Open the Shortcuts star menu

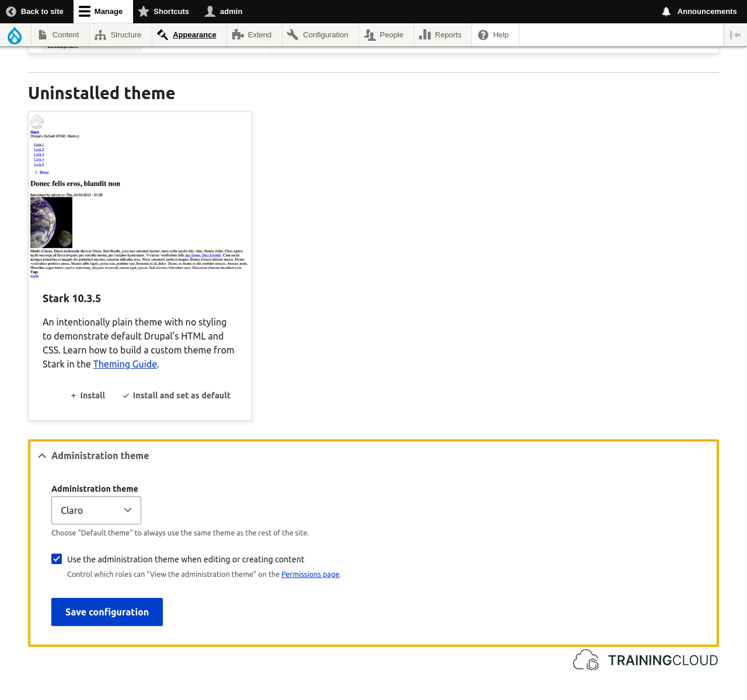coord(163,12)
